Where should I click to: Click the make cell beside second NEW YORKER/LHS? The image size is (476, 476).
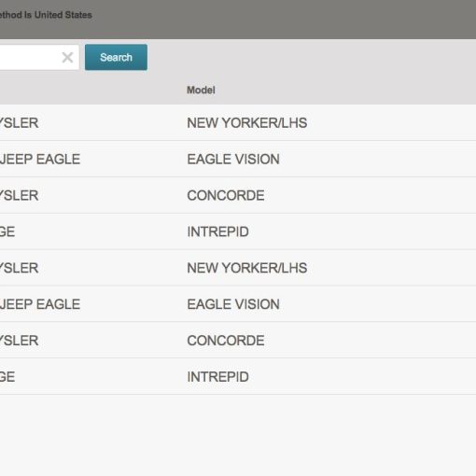[19, 268]
